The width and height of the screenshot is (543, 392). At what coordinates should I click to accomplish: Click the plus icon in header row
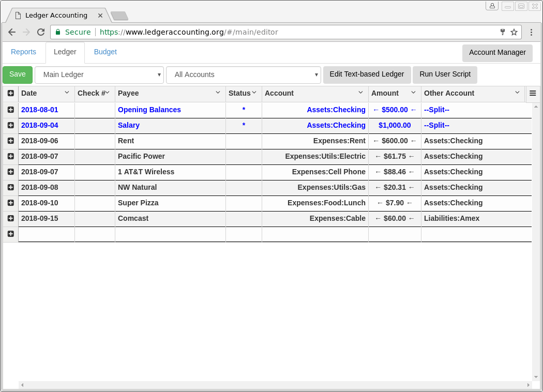11,94
